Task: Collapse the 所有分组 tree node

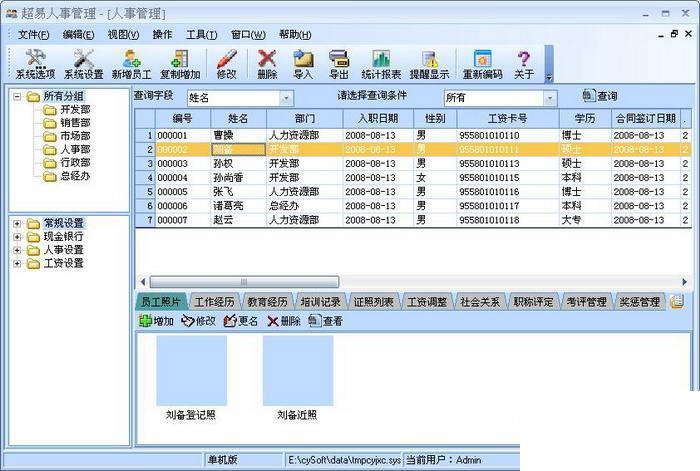Action: (x=17, y=96)
